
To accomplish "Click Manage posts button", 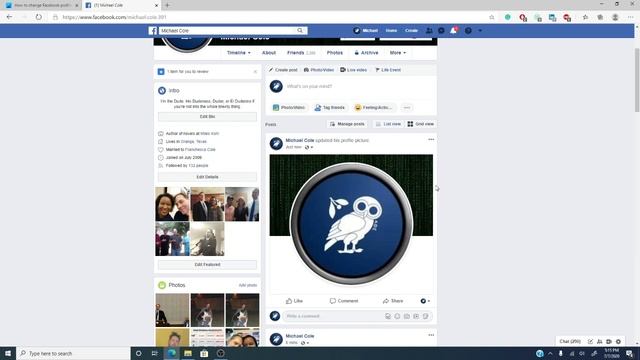I will [347, 124].
